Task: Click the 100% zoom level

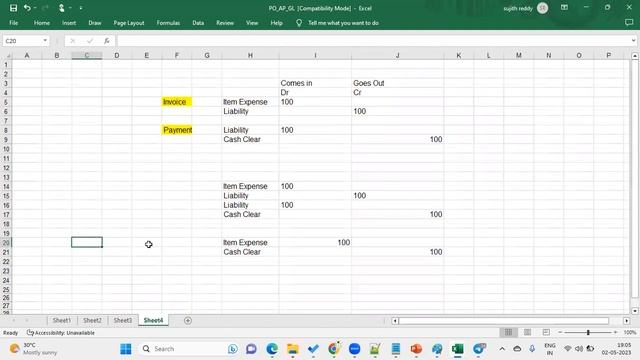Action: click(630, 332)
